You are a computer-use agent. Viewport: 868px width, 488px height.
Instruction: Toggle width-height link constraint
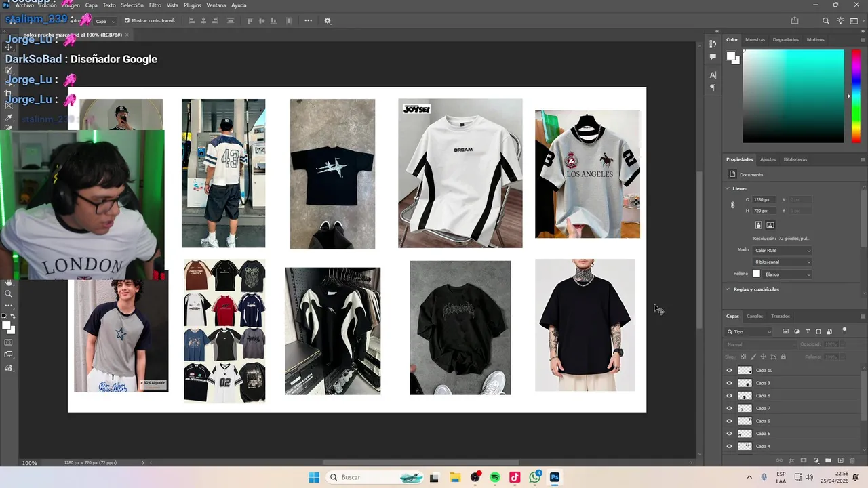[x=732, y=205]
